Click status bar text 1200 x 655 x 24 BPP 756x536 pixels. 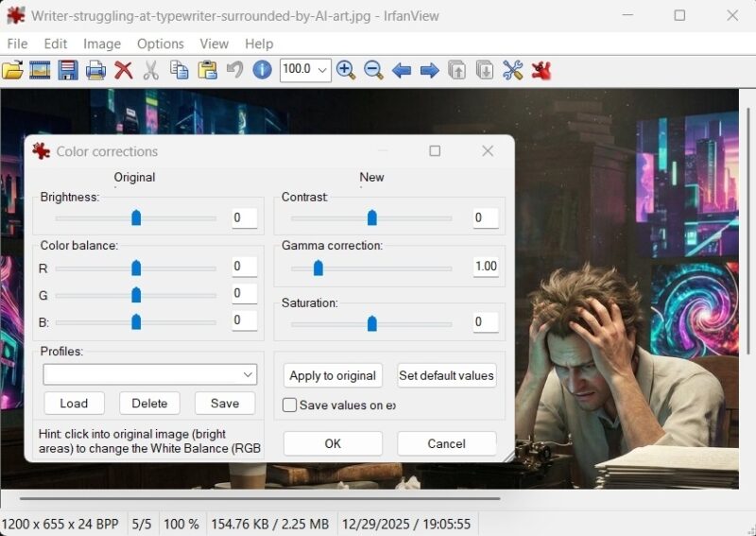click(60, 524)
